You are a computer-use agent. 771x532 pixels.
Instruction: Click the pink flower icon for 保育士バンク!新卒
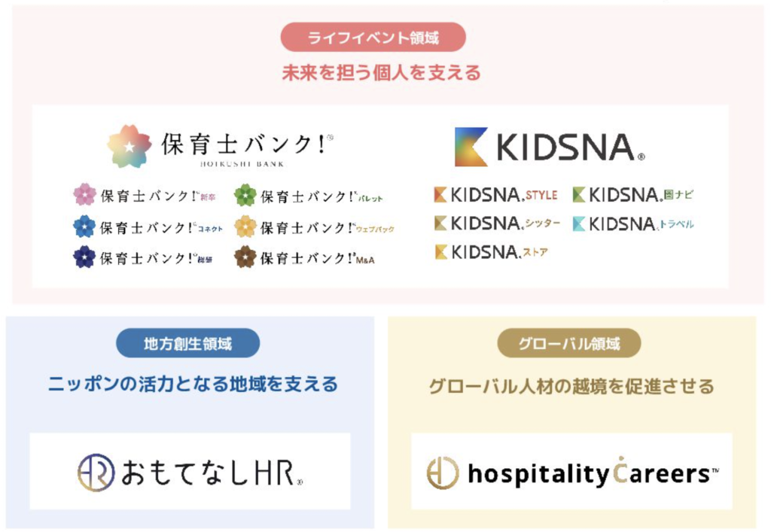tap(84, 195)
